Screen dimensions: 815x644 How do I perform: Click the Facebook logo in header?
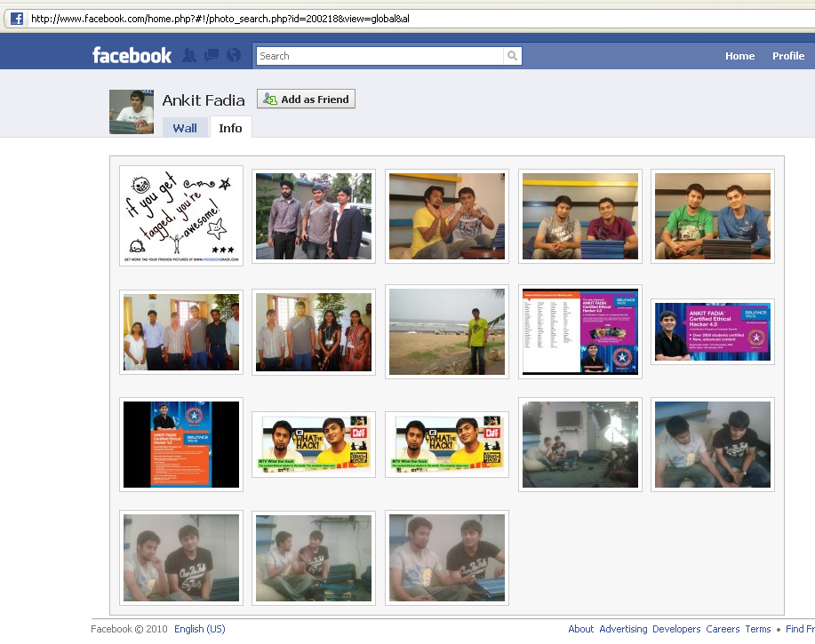pos(132,55)
